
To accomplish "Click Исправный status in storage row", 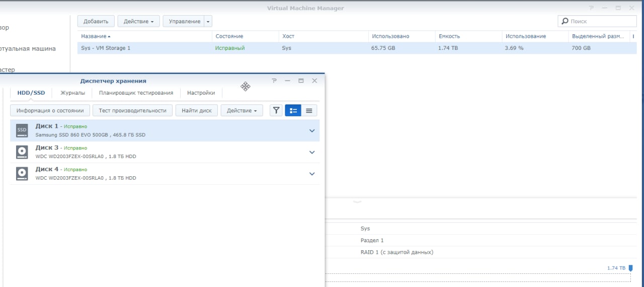I will point(230,48).
